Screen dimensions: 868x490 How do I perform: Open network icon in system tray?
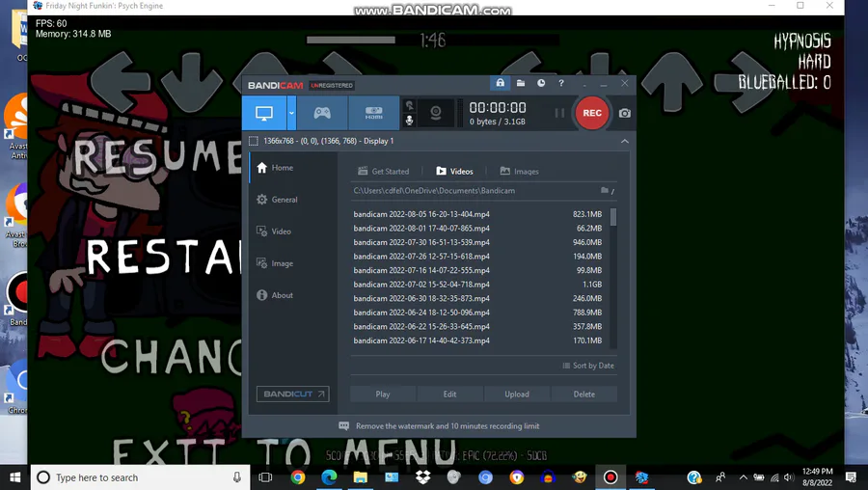[x=774, y=477]
